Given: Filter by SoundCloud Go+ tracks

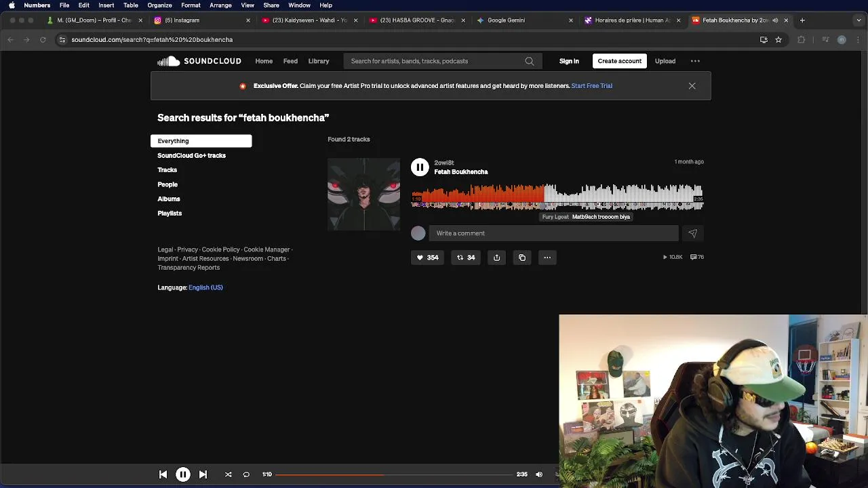Looking at the screenshot, I should pos(191,155).
